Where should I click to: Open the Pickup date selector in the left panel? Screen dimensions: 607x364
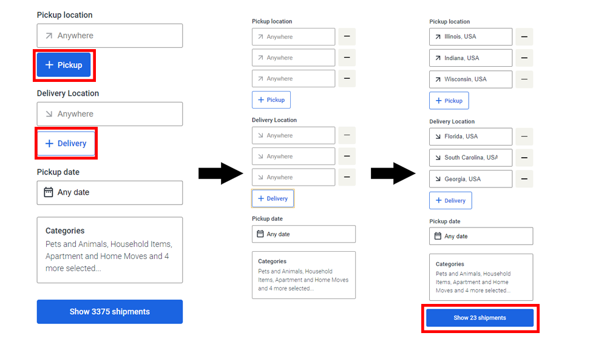[x=109, y=192]
